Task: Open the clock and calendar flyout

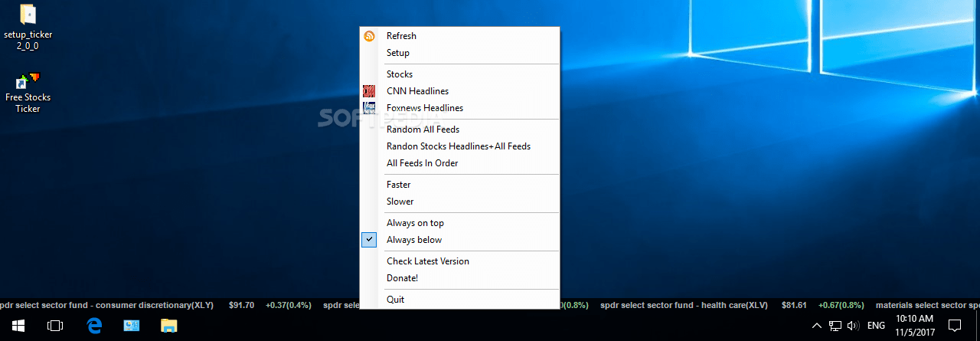Action: pyautogui.click(x=914, y=326)
